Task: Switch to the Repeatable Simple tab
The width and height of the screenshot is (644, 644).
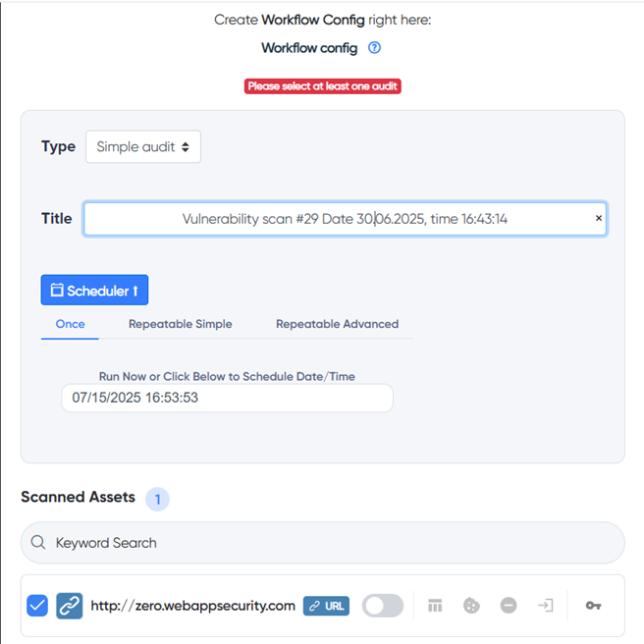Action: click(x=181, y=324)
